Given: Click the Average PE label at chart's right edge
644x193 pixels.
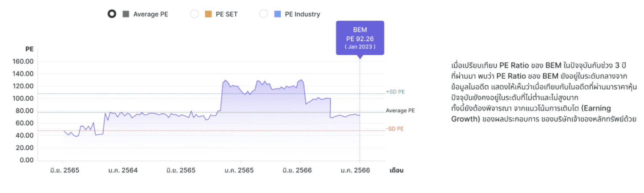Looking at the screenshot, I should (400, 111).
